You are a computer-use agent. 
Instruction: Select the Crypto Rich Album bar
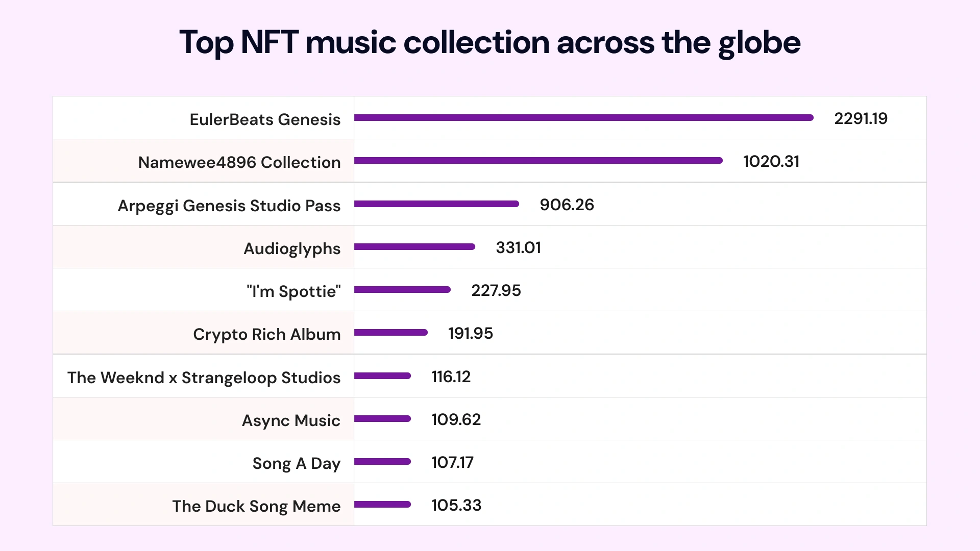(390, 333)
